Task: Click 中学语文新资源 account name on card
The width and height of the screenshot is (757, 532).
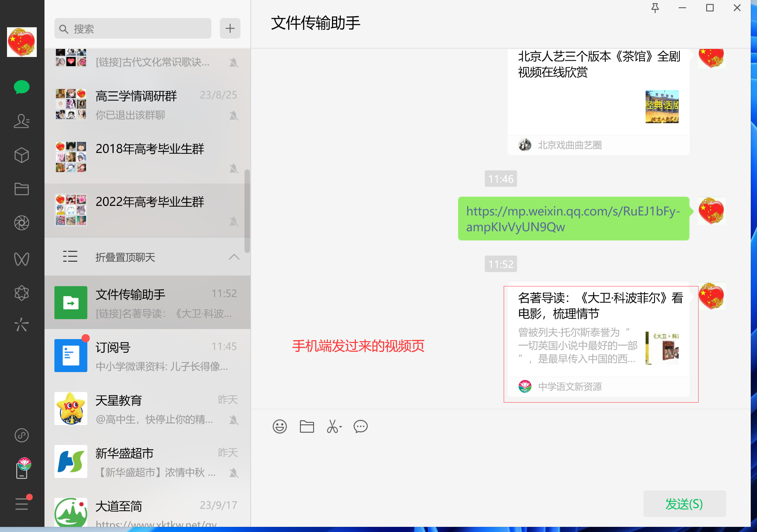Action: [570, 387]
